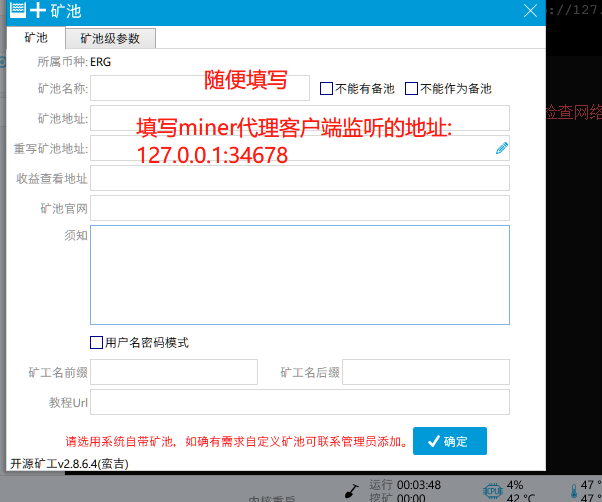Click the CPU usage 4% reading
This screenshot has width=602, height=502.
tap(515, 485)
